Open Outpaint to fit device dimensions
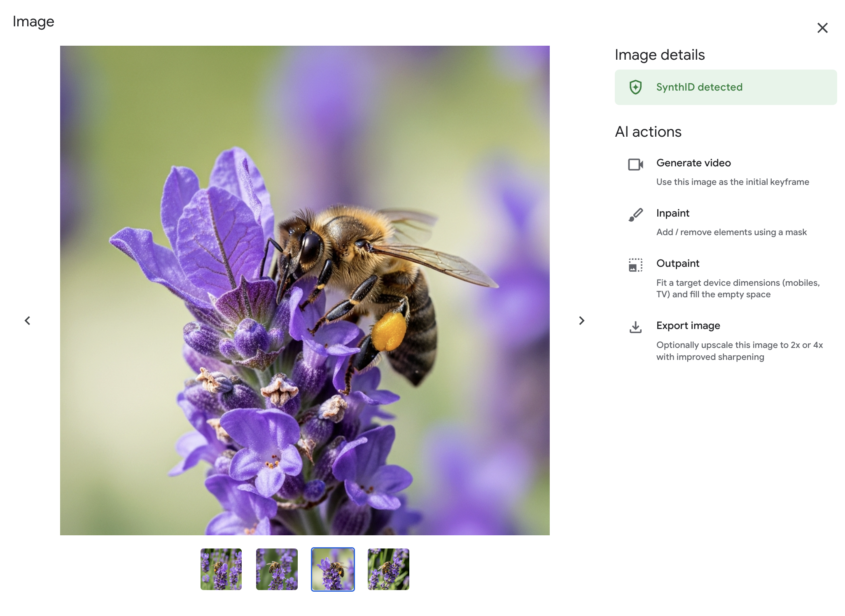The height and width of the screenshot is (616, 845). (x=677, y=263)
